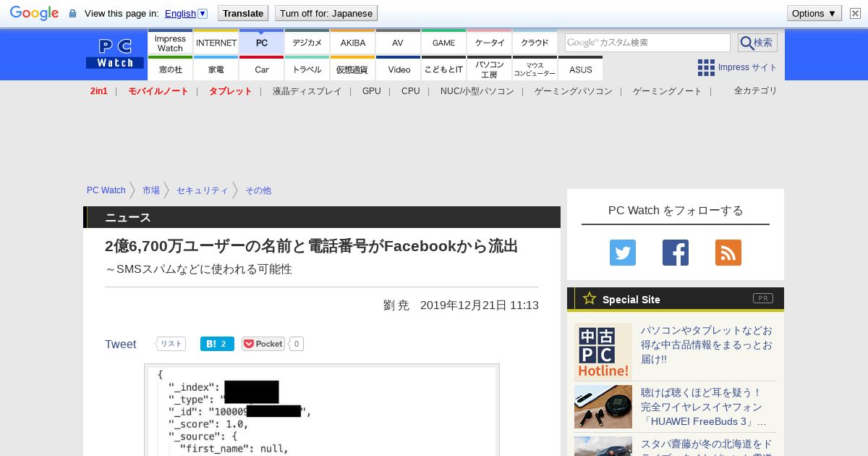This screenshot has height=456, width=868.
Task: Open the 全カテゴリ link
Action: click(x=755, y=90)
